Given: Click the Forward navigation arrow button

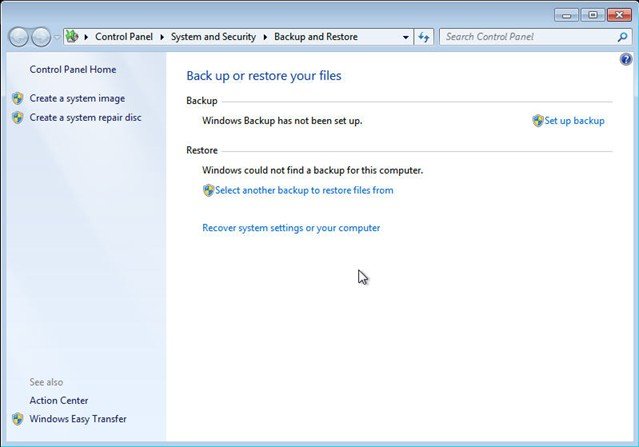Looking at the screenshot, I should [40, 37].
